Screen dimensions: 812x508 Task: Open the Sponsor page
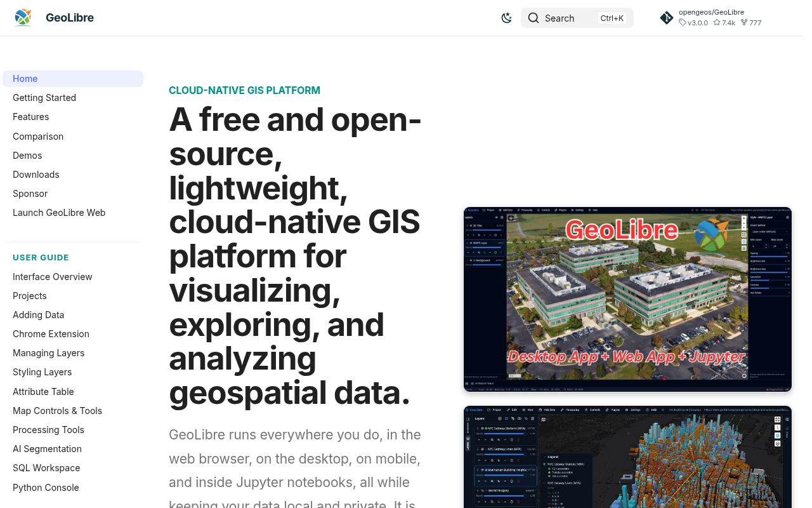(x=30, y=194)
